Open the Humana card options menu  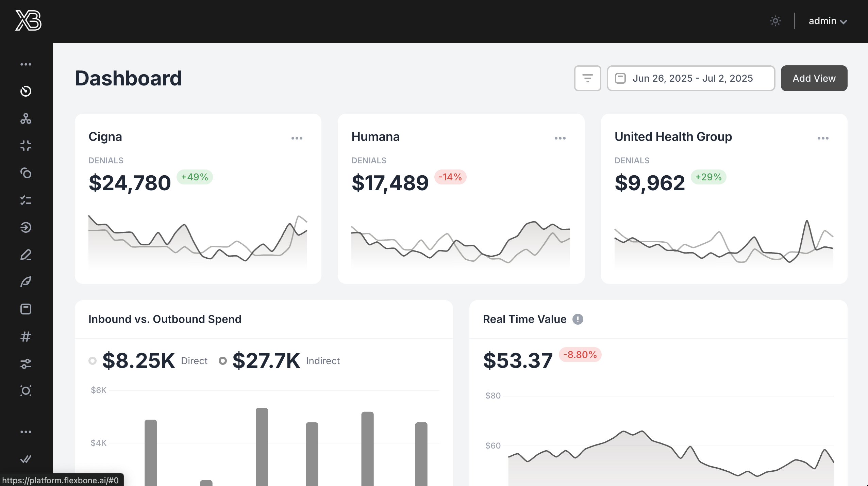(x=560, y=138)
